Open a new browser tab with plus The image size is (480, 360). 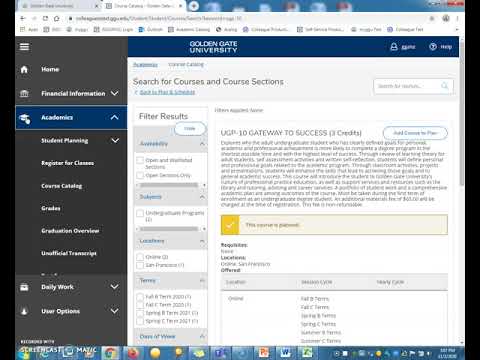[x=194, y=6]
